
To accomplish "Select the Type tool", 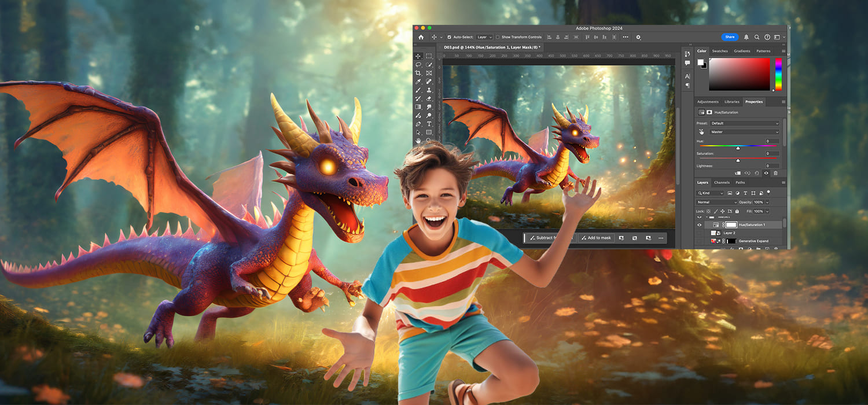I will pos(429,124).
